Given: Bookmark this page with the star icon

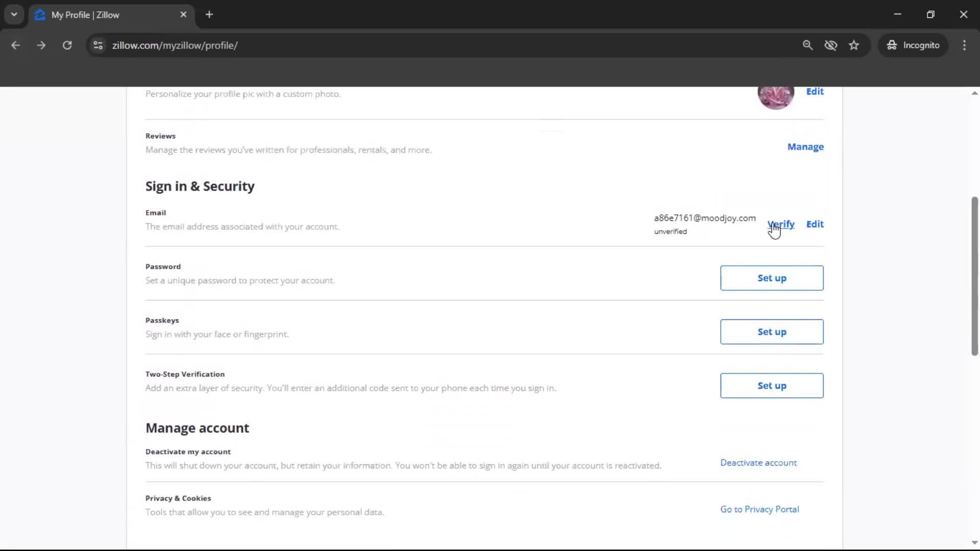Looking at the screenshot, I should [854, 45].
